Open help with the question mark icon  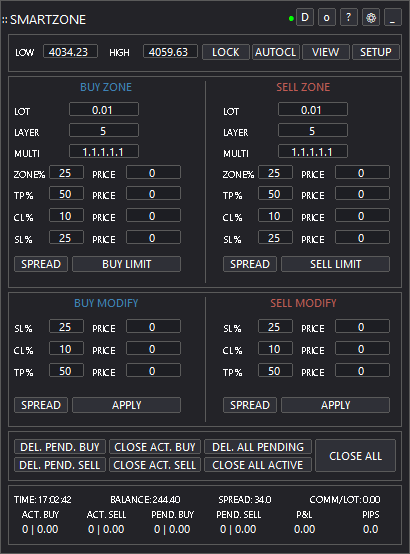(x=348, y=17)
